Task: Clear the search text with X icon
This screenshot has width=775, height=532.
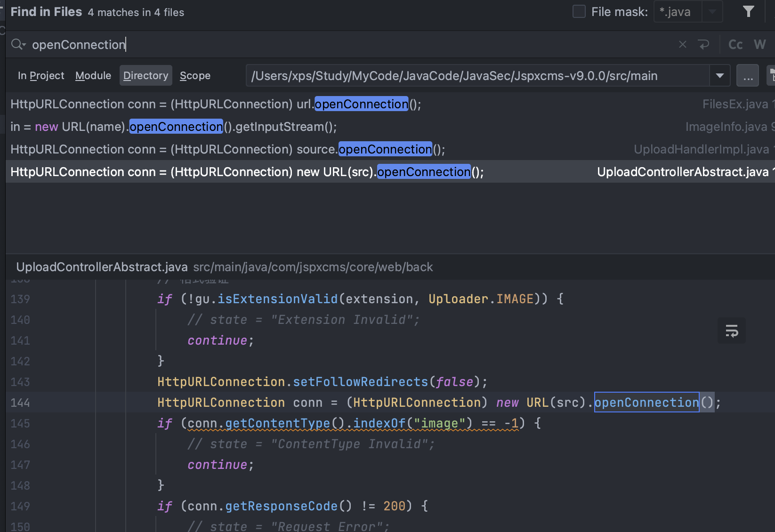Action: tap(682, 45)
